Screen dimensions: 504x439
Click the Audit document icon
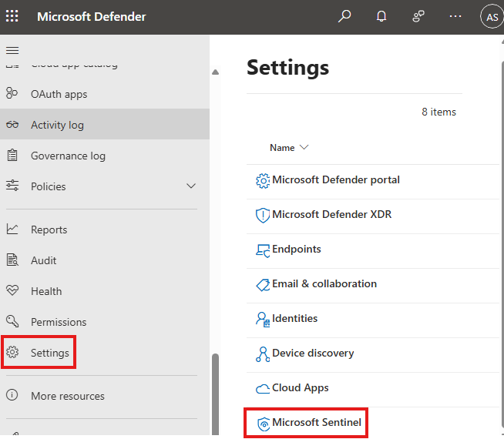(x=12, y=260)
